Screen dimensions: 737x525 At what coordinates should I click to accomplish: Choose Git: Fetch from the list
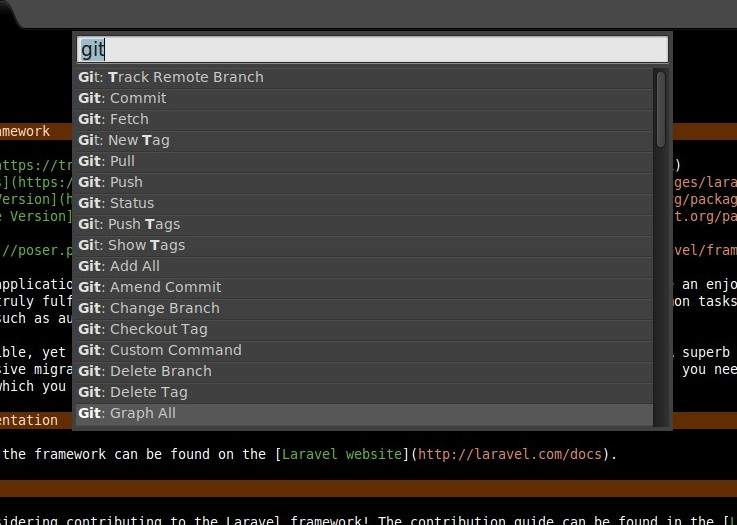click(x=364, y=119)
